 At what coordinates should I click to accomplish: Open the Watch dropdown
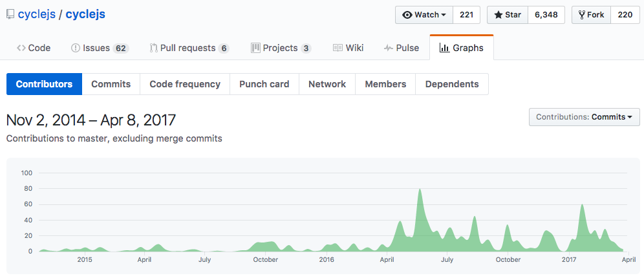click(424, 15)
